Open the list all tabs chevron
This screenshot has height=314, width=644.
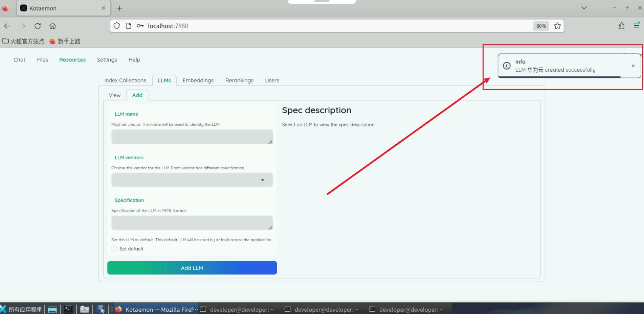[x=584, y=8]
